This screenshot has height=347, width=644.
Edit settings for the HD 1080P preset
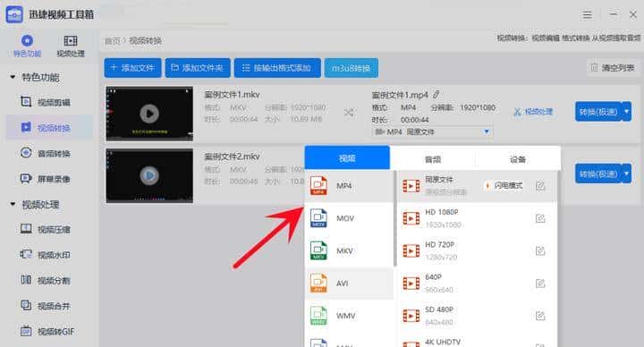click(540, 218)
